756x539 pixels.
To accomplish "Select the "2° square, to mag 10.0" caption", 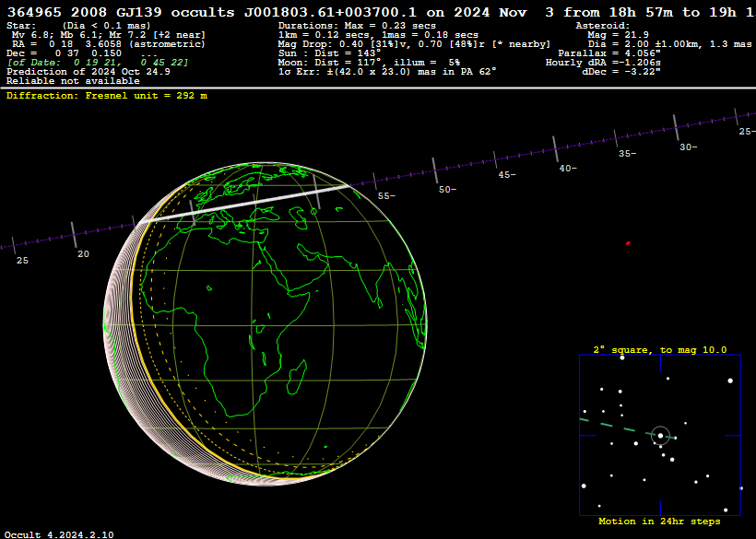I will (x=660, y=350).
